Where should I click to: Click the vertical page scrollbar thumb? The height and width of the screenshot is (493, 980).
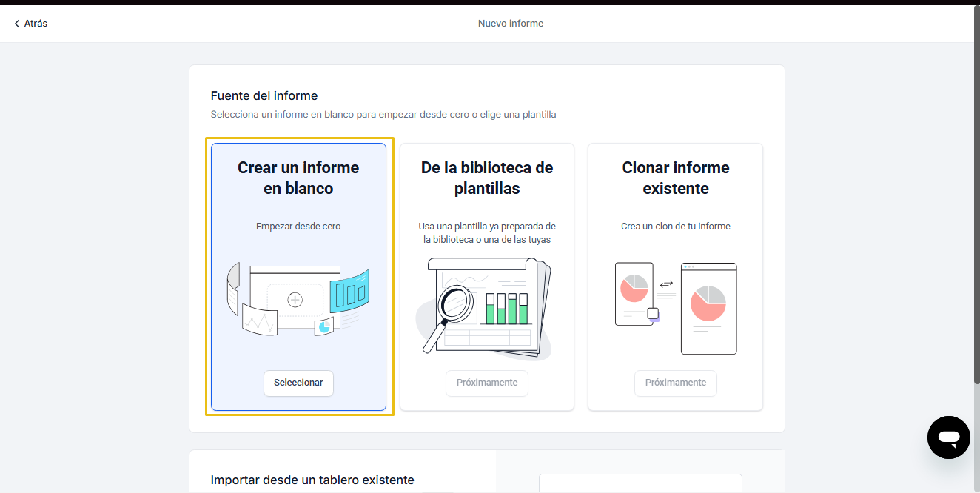pyautogui.click(x=976, y=195)
